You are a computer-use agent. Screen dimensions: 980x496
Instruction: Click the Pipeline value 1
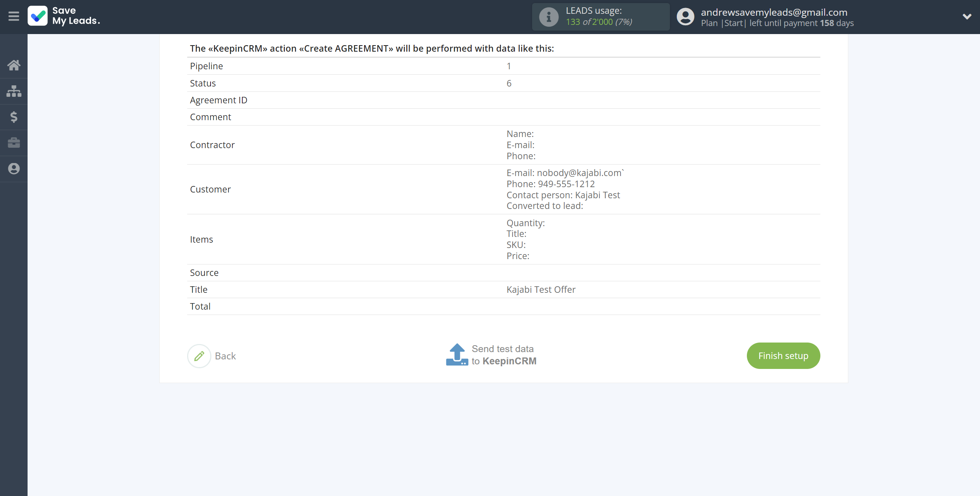click(509, 66)
